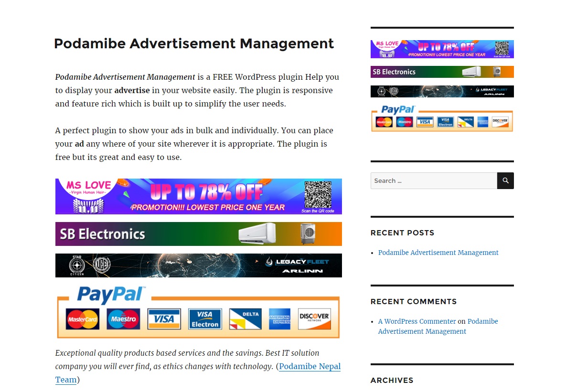This screenshot has width=566, height=392.
Task: Click the search magnifier button
Action: (x=505, y=180)
